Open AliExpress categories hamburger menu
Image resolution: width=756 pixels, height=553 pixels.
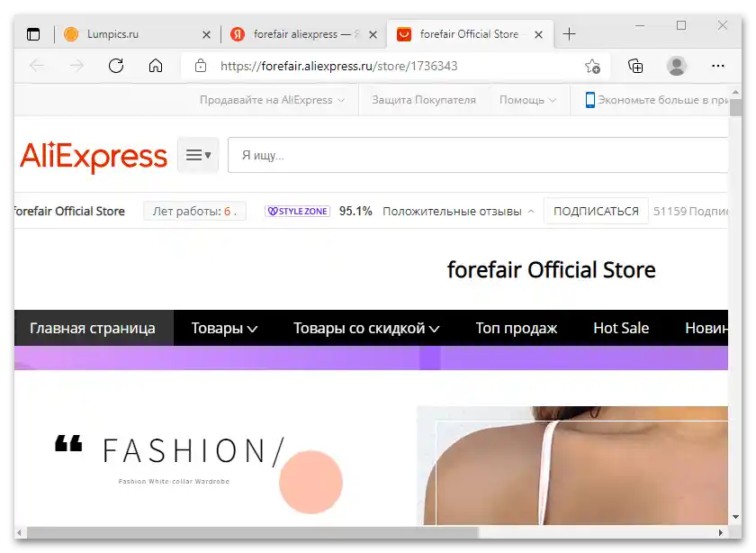click(x=198, y=155)
